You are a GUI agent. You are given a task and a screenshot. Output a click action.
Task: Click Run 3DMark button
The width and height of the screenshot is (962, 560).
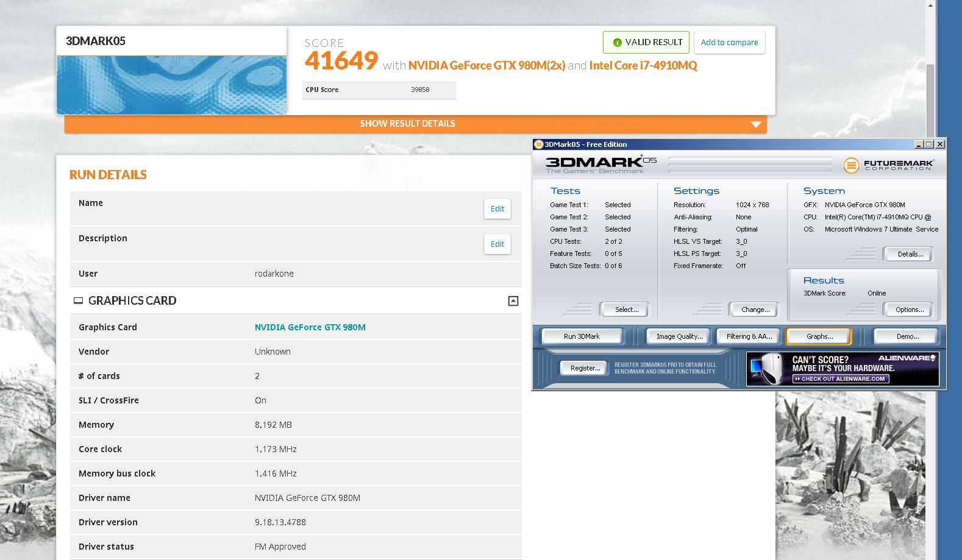click(582, 336)
